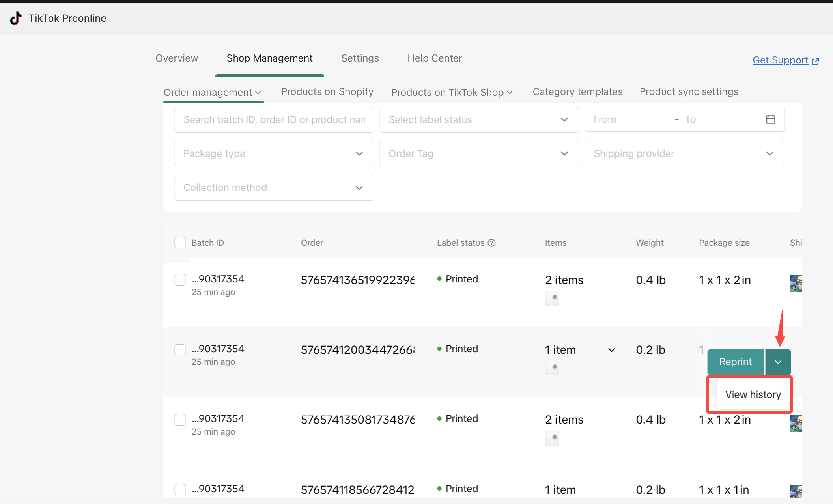
Task: Select View history menu option
Action: point(753,394)
